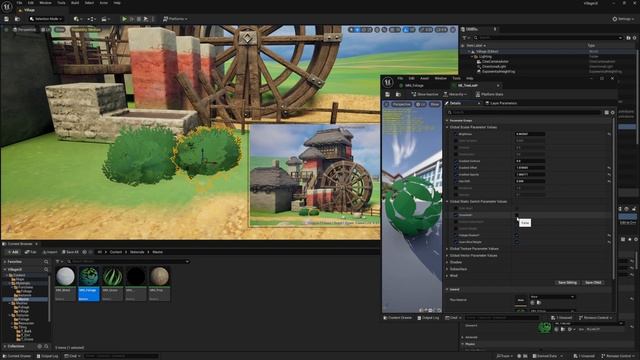Toggle the Gradient Offset override checkbox
Viewport: 640px width, 360px height.
(x=456, y=168)
